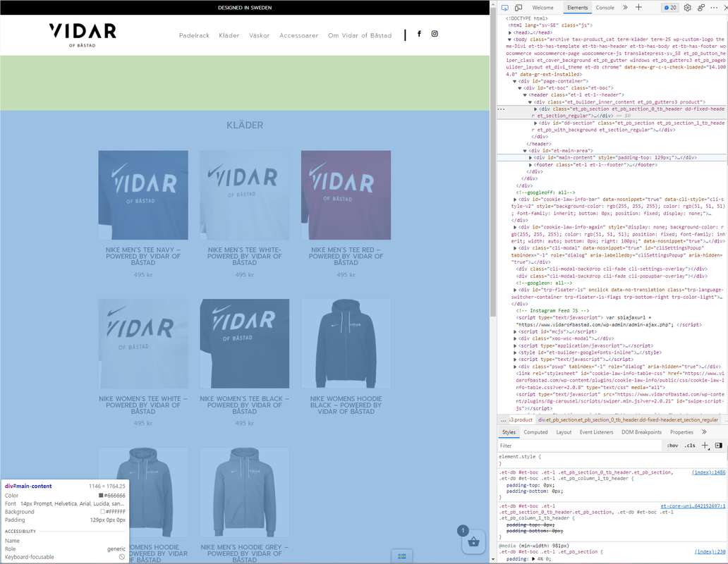Open the shopping basket cart button
Screen dimensions: 728x564
coord(473,541)
